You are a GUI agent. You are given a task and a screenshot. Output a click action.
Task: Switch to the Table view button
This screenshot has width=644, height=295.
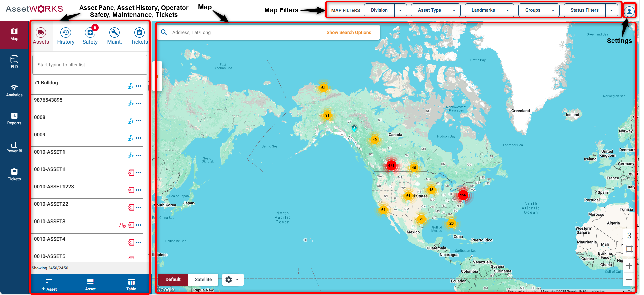click(131, 285)
